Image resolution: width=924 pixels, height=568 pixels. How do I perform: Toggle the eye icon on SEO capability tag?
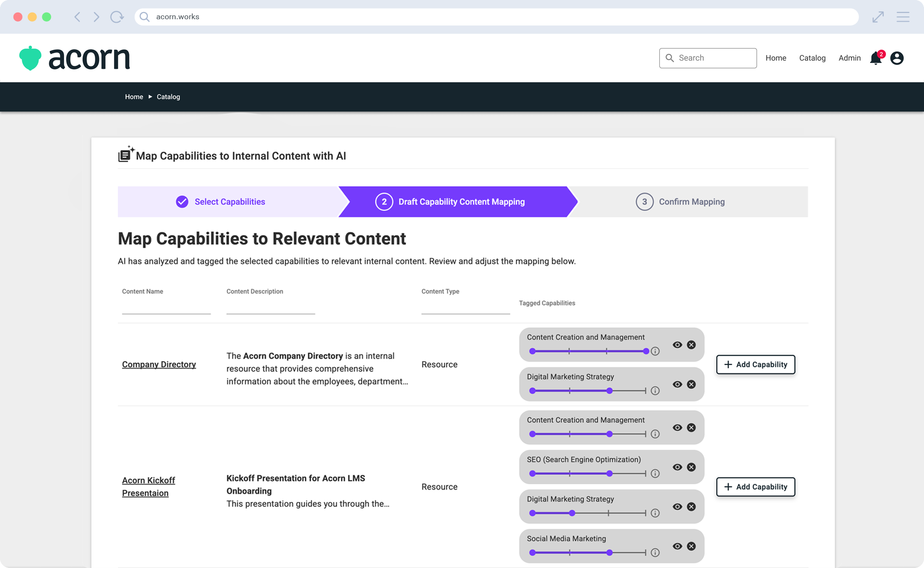pos(677,467)
